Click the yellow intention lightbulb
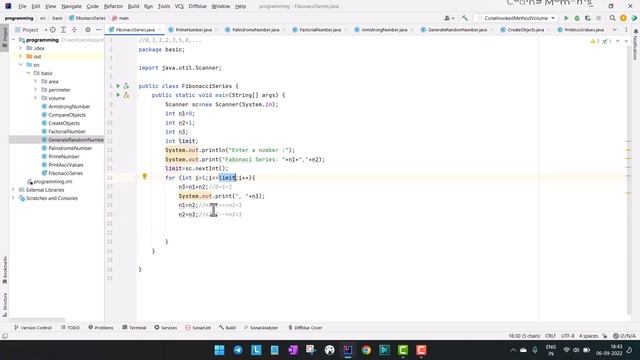 tap(144, 176)
